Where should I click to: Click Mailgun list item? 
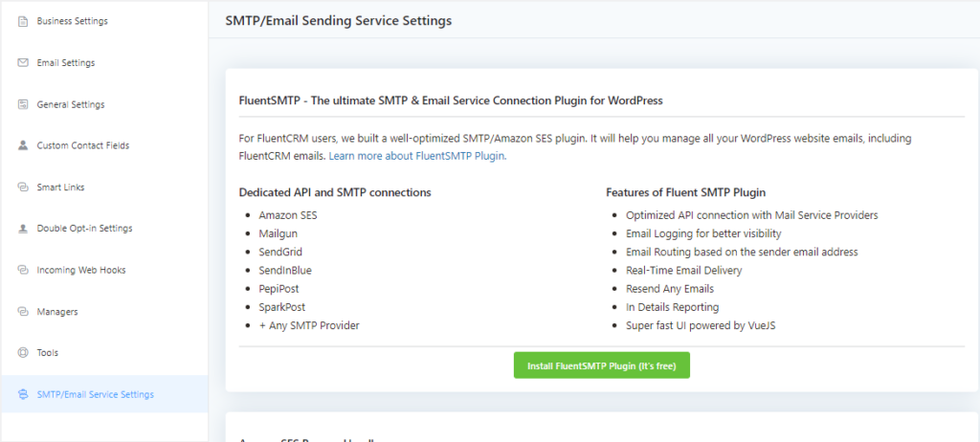pyautogui.click(x=278, y=233)
